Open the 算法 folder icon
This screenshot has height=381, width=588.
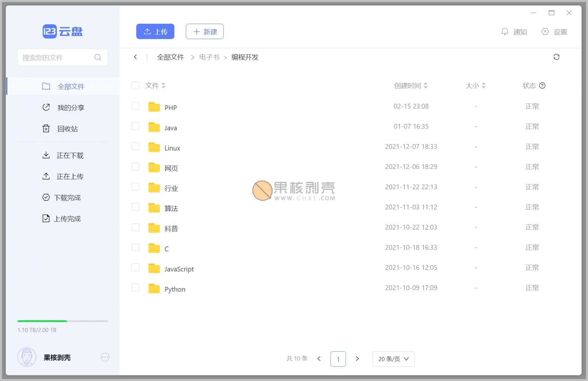(x=154, y=208)
